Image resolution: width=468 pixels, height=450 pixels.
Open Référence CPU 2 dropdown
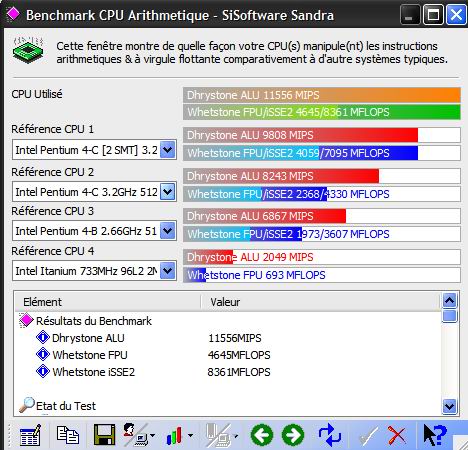coord(167,192)
